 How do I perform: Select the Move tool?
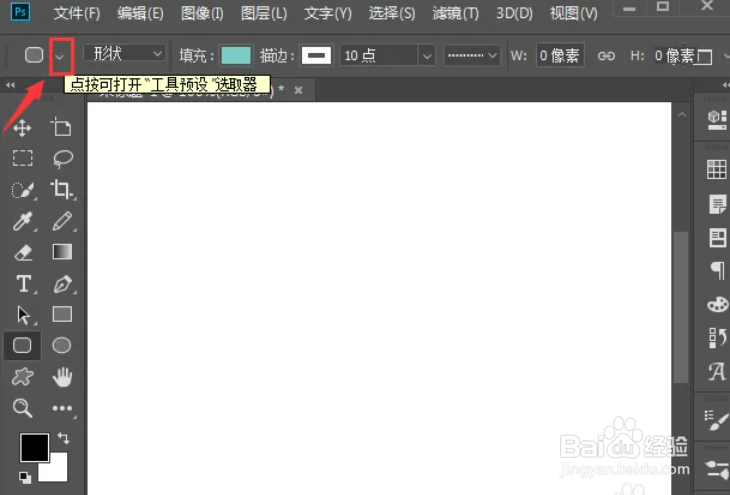(x=22, y=128)
